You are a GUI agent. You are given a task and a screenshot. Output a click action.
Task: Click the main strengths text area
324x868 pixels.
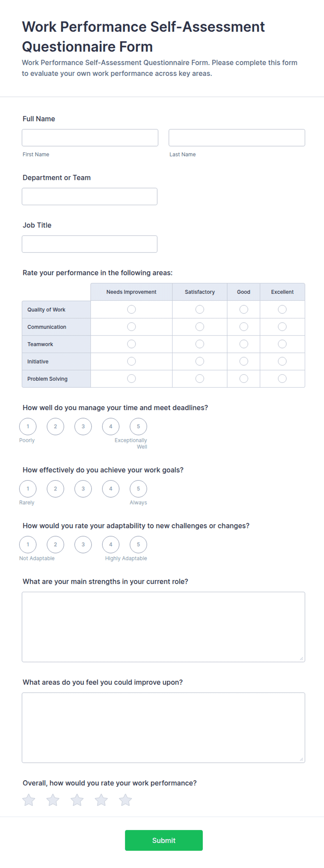coord(163,627)
